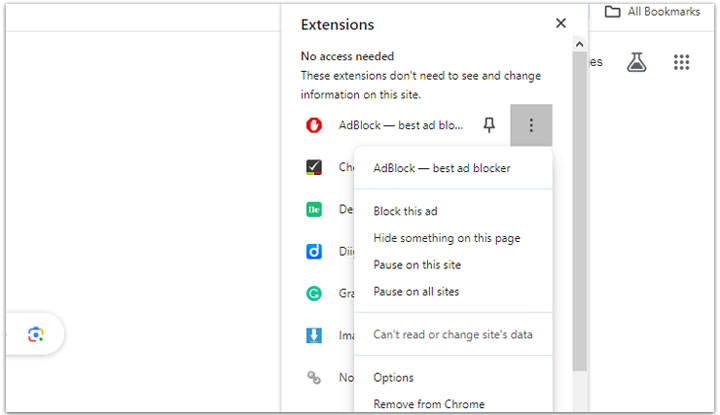720x415 pixels.
Task: Select 'Block this ad' from menu
Action: (x=405, y=211)
